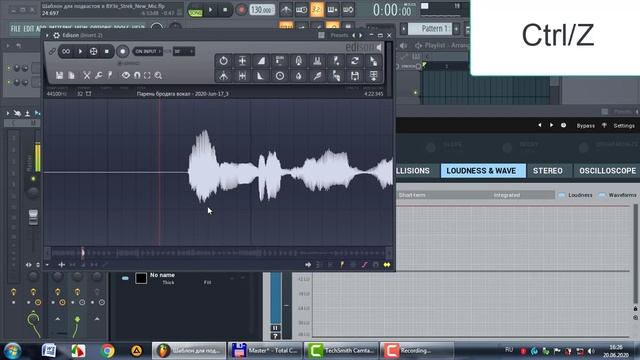
Task: Play the sample in Edison
Action: [80, 51]
